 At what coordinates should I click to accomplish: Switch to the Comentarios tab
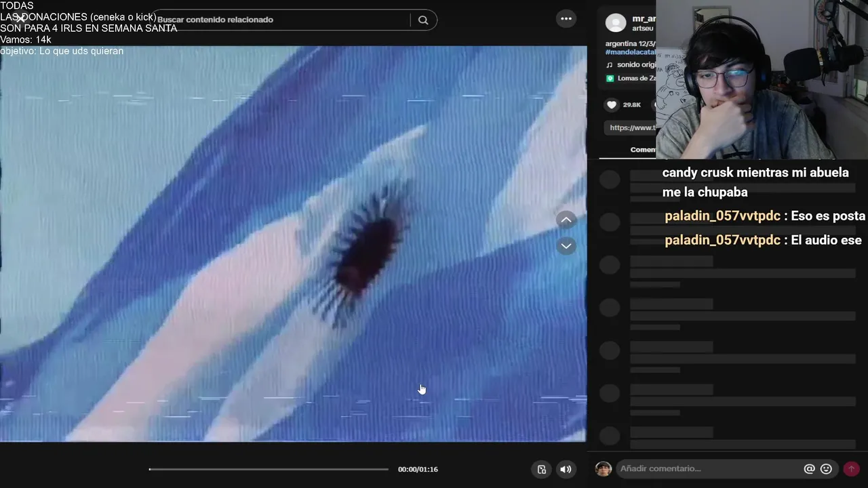point(643,150)
